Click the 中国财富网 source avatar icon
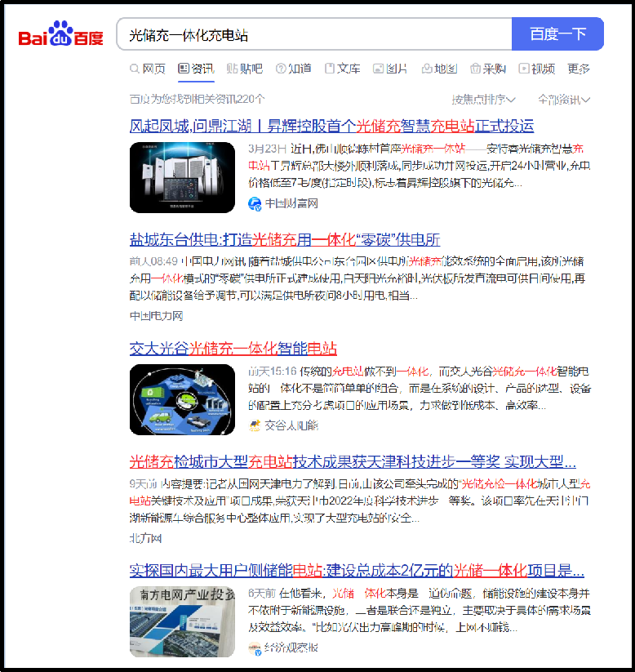The image size is (635, 672). point(255,203)
